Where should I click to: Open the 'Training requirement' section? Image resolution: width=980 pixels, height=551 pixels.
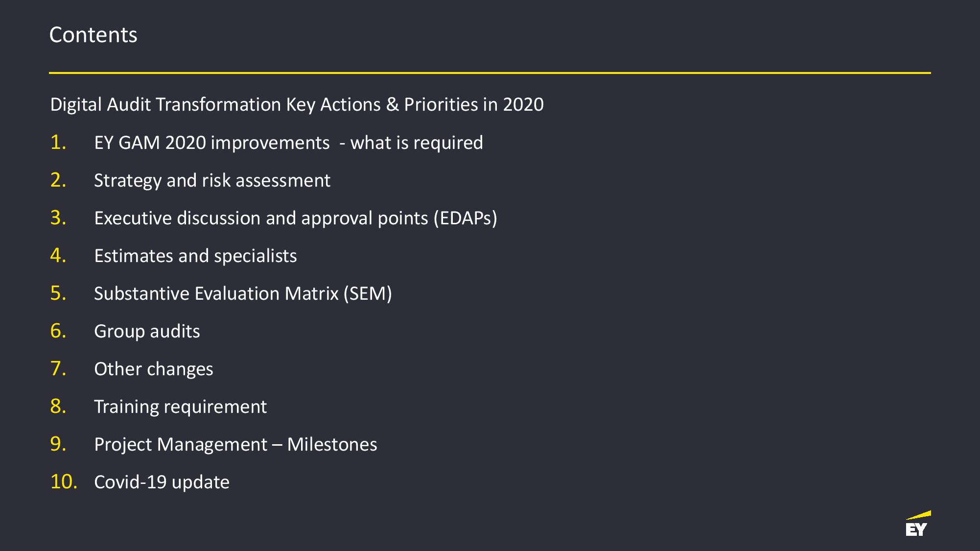(x=181, y=407)
